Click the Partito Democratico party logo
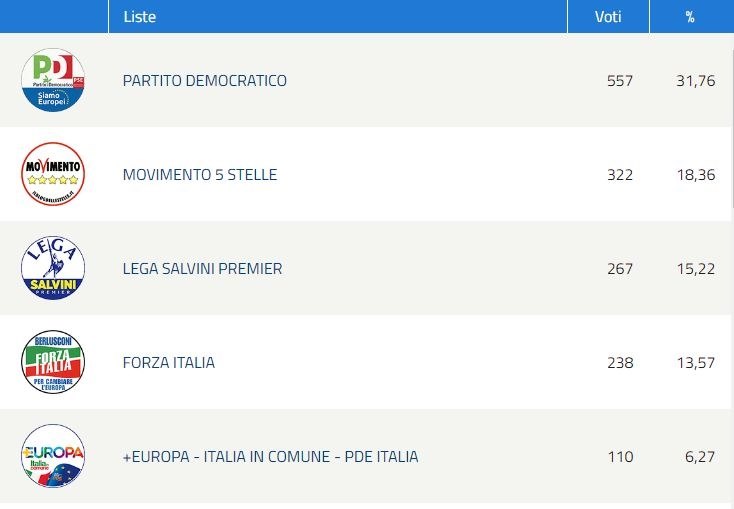The image size is (734, 509). (53, 80)
